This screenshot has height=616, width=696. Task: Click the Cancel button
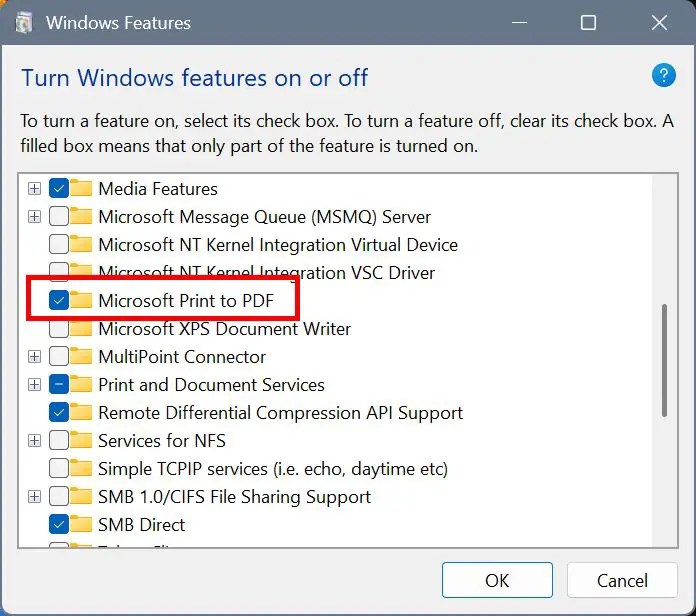pyautogui.click(x=622, y=580)
